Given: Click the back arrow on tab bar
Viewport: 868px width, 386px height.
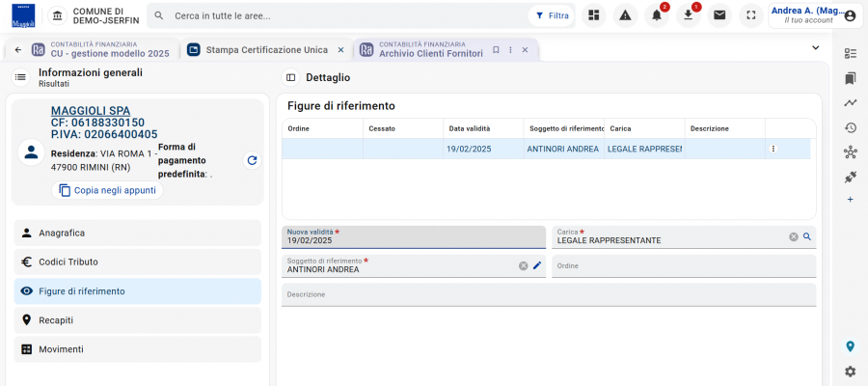Looking at the screenshot, I should pos(18,50).
